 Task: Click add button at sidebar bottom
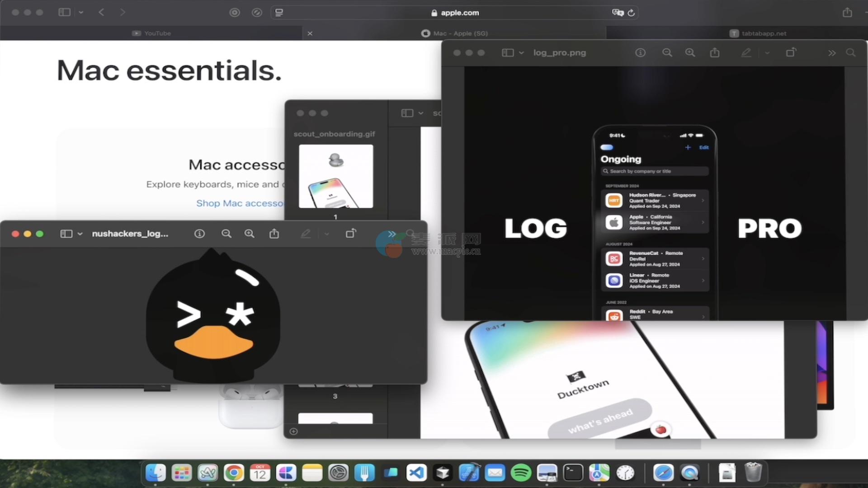coord(293,432)
